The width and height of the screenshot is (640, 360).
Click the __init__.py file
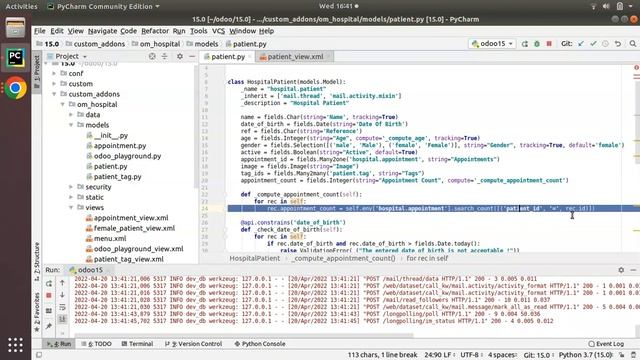111,136
